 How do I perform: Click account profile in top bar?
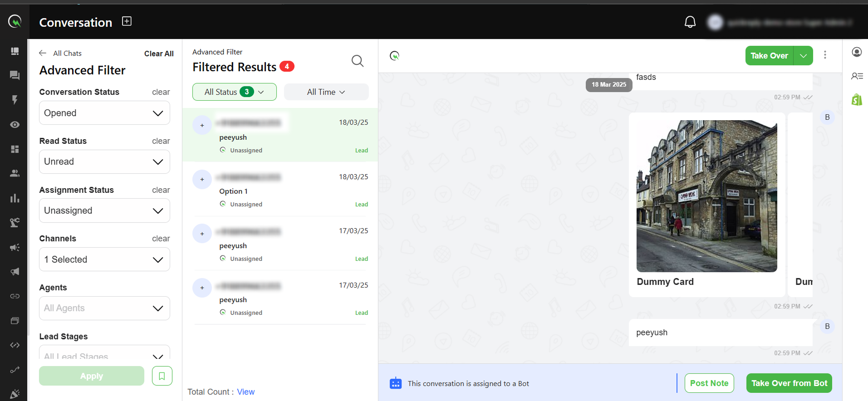pos(780,22)
